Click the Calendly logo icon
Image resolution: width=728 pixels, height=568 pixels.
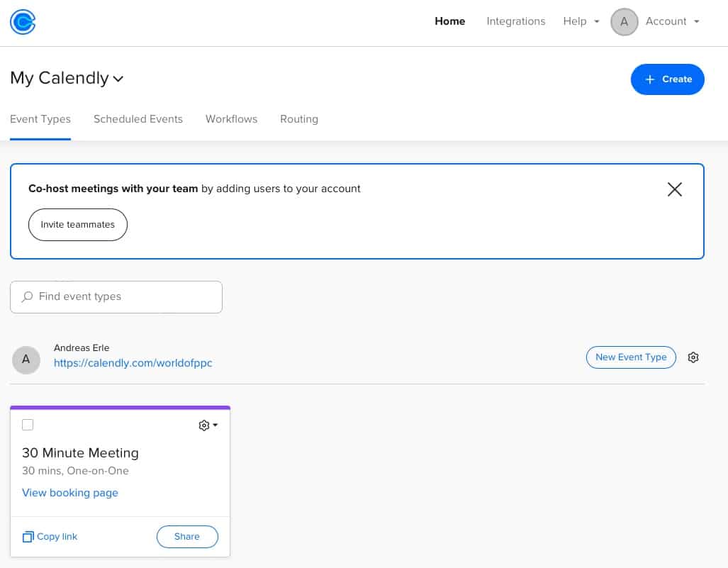pyautogui.click(x=23, y=22)
